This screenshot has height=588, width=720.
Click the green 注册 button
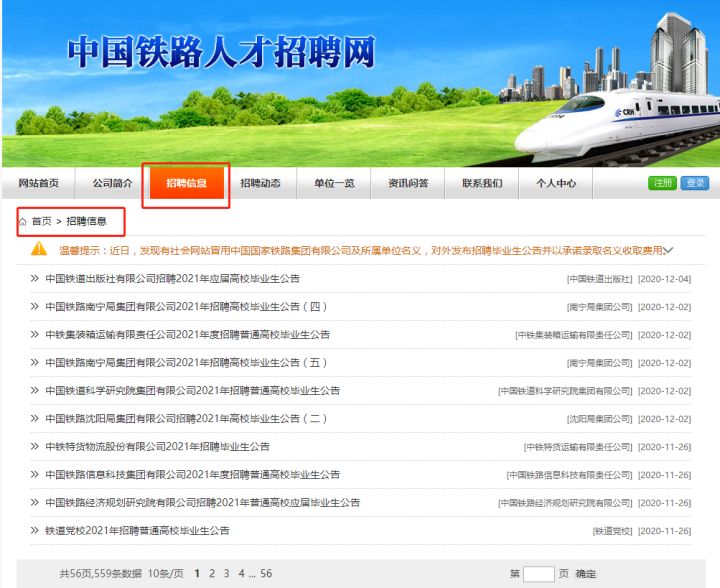[x=662, y=183]
